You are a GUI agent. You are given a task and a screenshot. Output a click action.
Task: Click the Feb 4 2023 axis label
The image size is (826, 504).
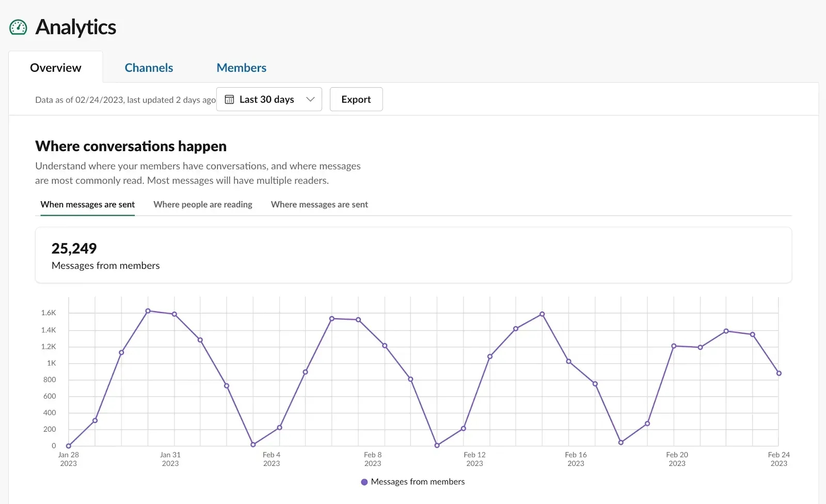pos(272,459)
